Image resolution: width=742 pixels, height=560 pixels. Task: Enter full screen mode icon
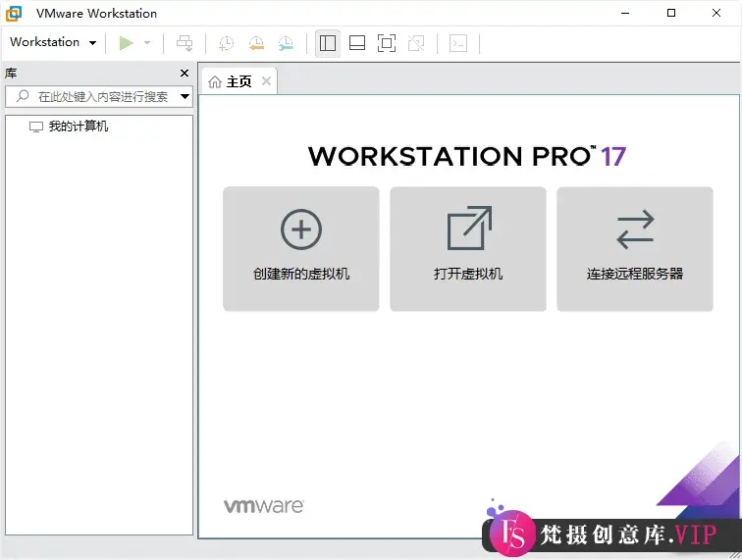pyautogui.click(x=387, y=43)
